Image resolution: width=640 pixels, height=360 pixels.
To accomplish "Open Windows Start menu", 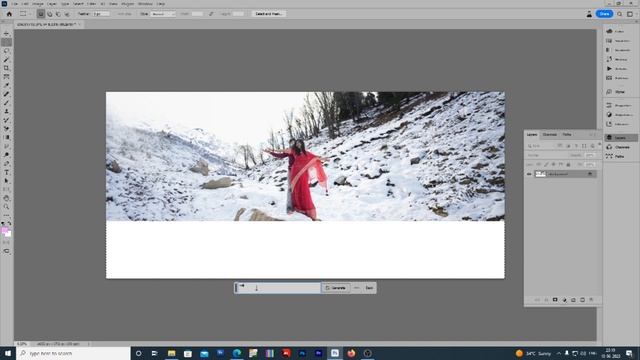I will (x=8, y=353).
